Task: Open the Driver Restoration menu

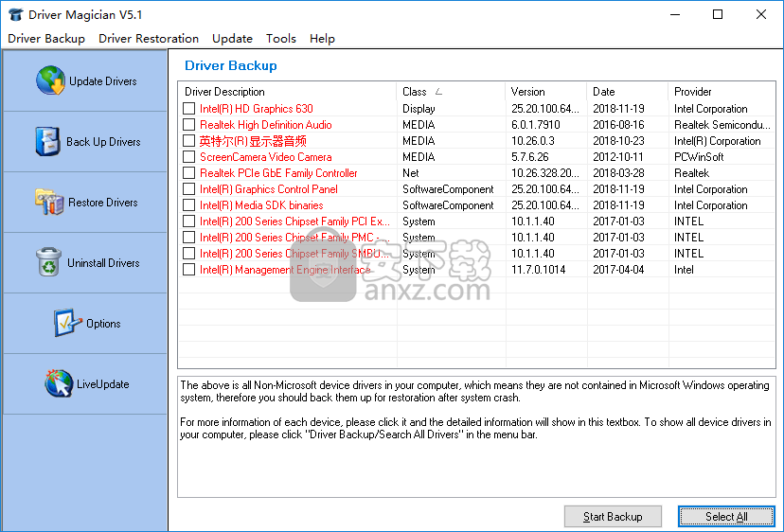Action: coord(149,39)
